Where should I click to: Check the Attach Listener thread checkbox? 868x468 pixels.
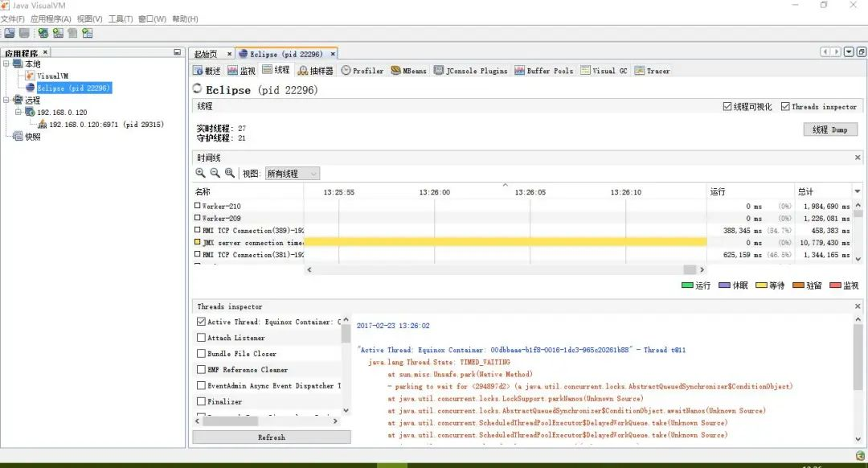(201, 337)
